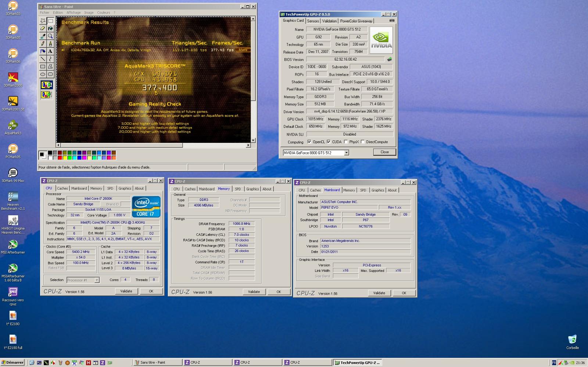Image resolution: width=588 pixels, height=367 pixels.
Task: Click the Close button in GPU-Z
Action: (x=384, y=152)
